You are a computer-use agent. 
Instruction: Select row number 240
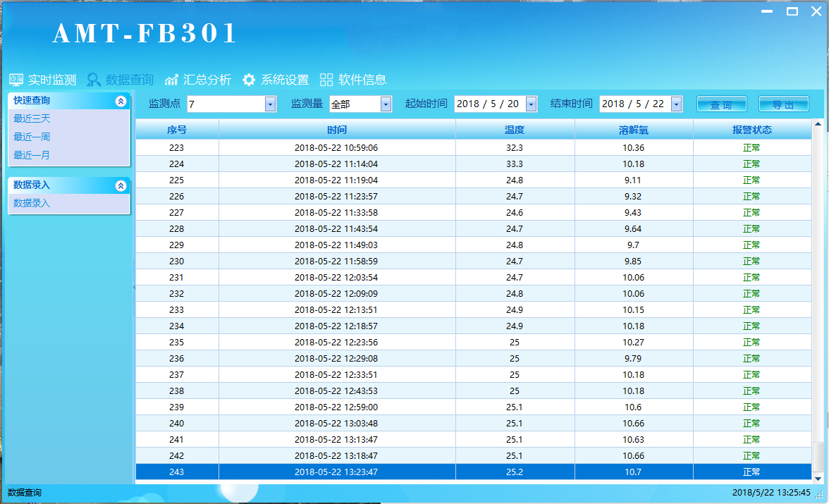(176, 424)
